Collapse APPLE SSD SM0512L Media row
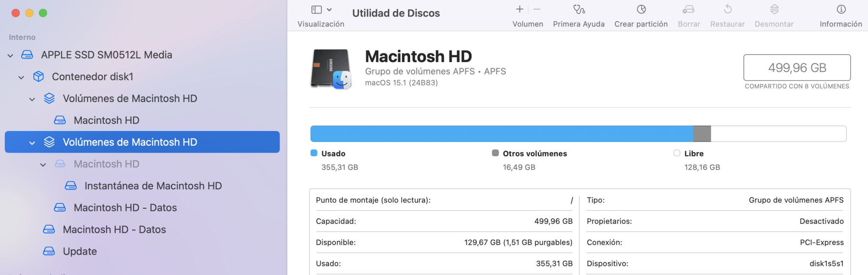Screen dimensions: 868x275 pyautogui.click(x=10, y=56)
